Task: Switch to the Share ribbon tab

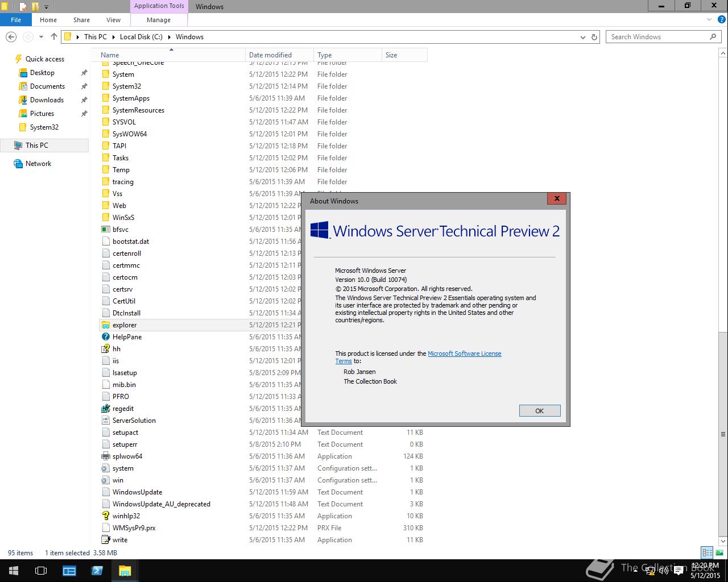Action: 81,19
